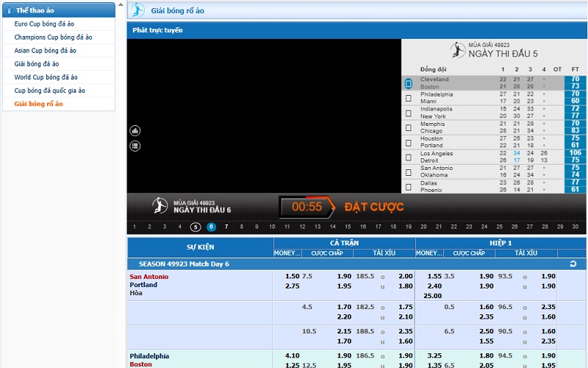Click the San Antonio team name link

click(x=149, y=277)
